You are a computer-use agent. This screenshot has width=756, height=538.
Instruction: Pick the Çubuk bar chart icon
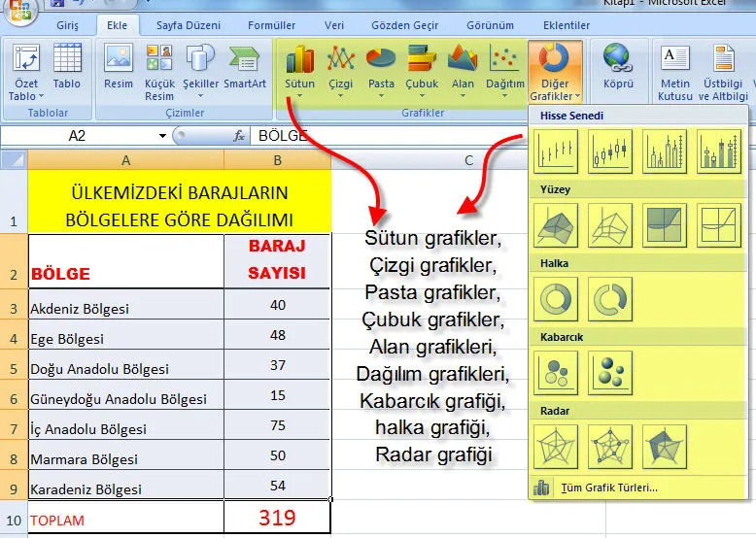tap(422, 69)
